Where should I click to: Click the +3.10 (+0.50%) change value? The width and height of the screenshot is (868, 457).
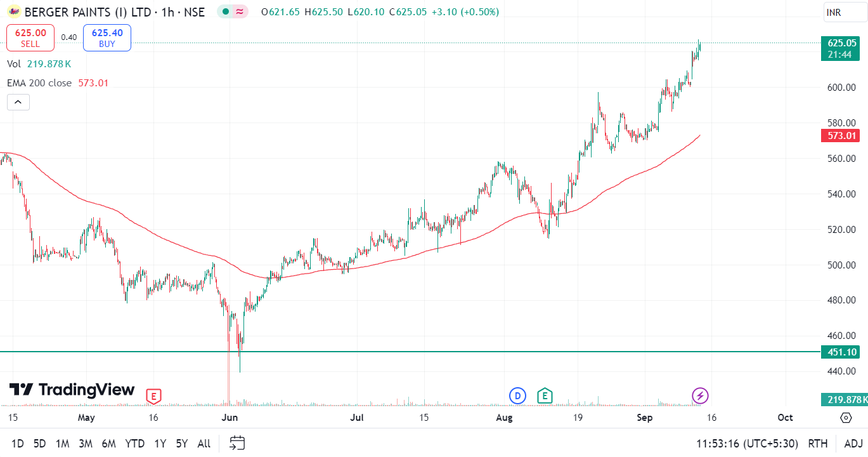[465, 11]
